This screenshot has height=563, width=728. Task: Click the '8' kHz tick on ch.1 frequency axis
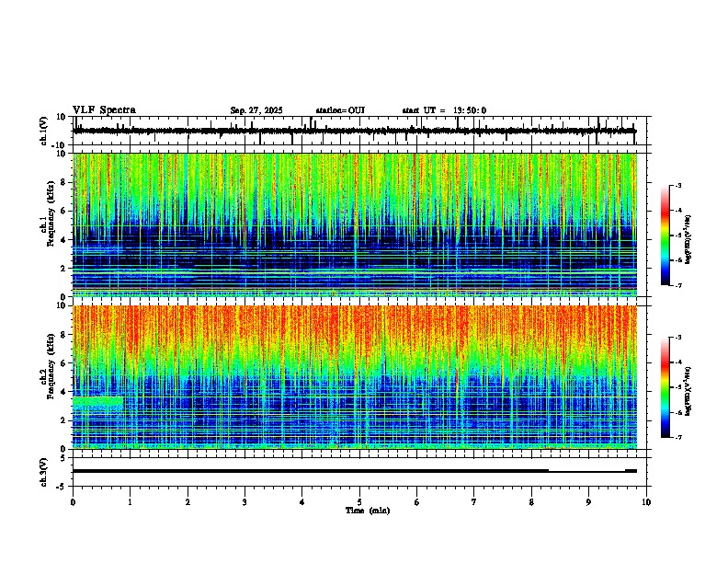(63, 182)
